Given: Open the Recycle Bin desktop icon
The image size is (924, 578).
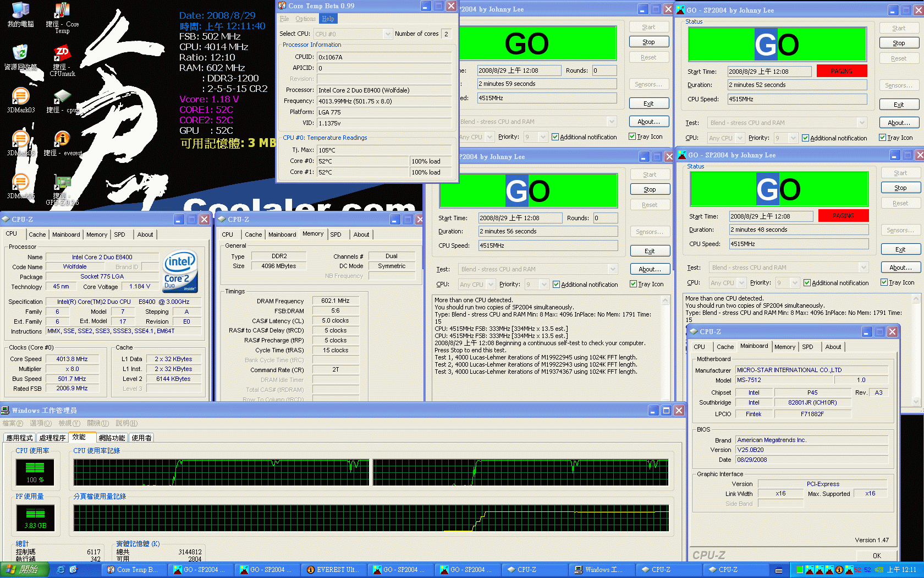Looking at the screenshot, I should (20, 58).
